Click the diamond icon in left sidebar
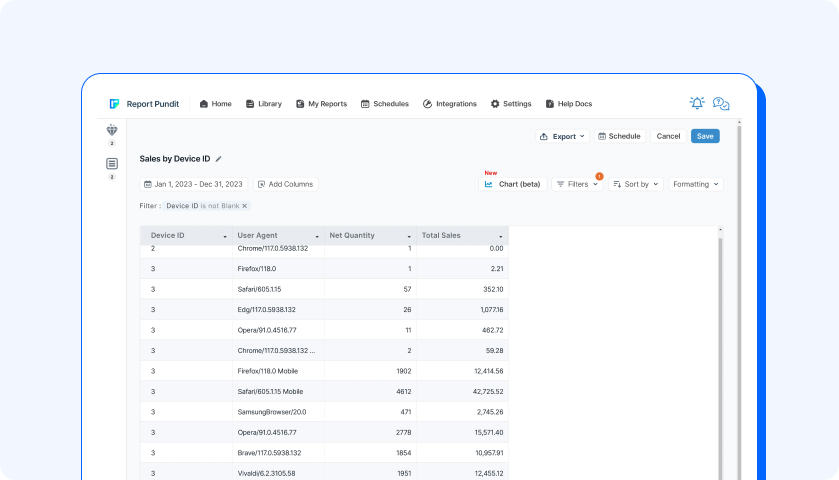The width and height of the screenshot is (839, 480). tap(112, 130)
